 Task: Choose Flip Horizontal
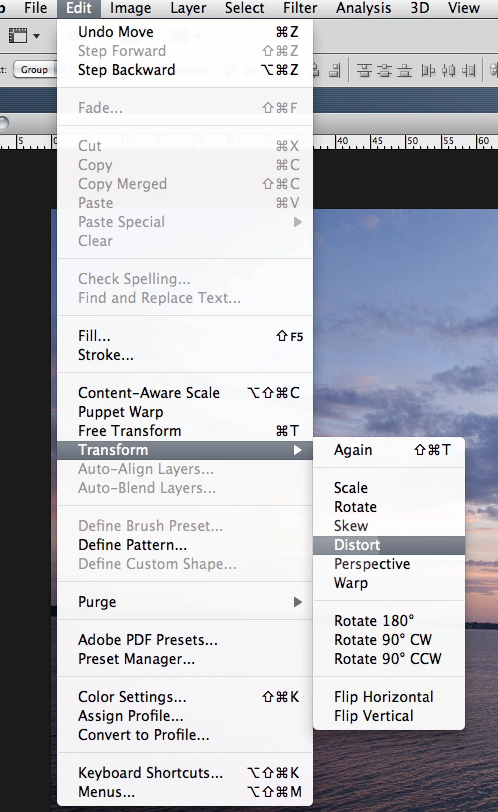tap(389, 697)
